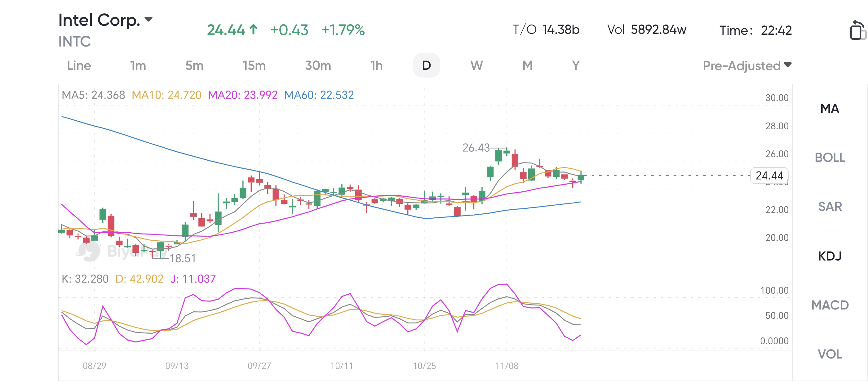The height and width of the screenshot is (392, 868).
Task: Click the +0.43 price change value
Action: click(x=290, y=30)
